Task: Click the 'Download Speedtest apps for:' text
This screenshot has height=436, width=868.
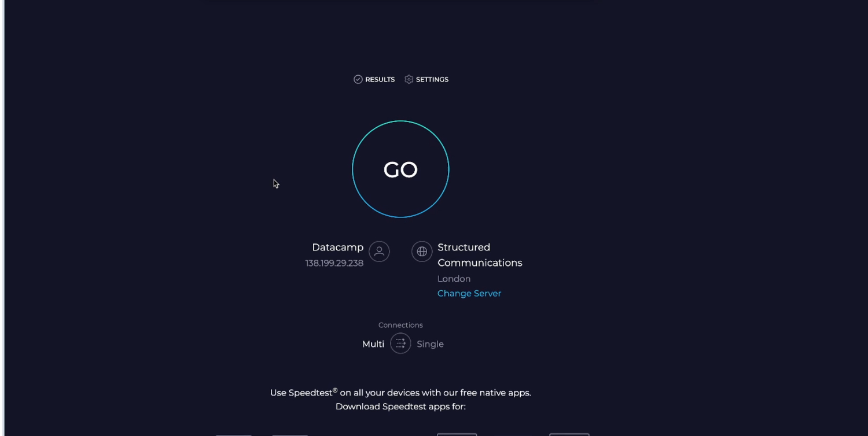Action: coord(400,407)
